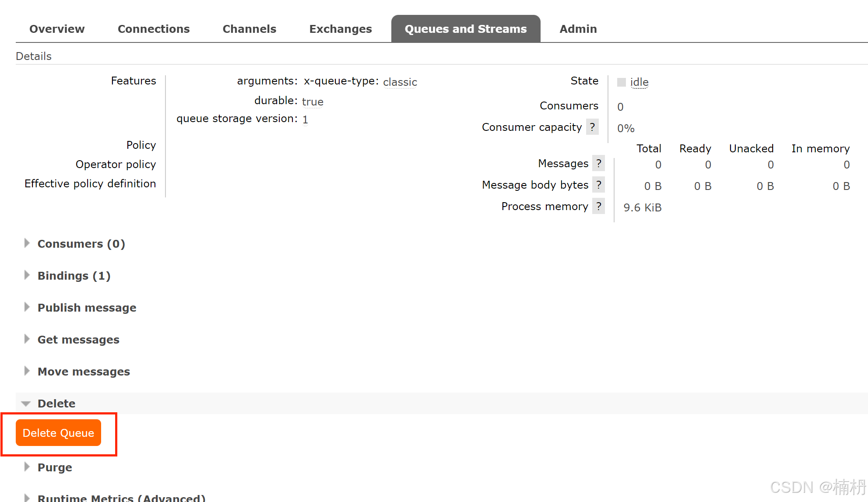Screen dimensions: 868x502
Task: Click help icon next to Messages
Action: coord(598,164)
